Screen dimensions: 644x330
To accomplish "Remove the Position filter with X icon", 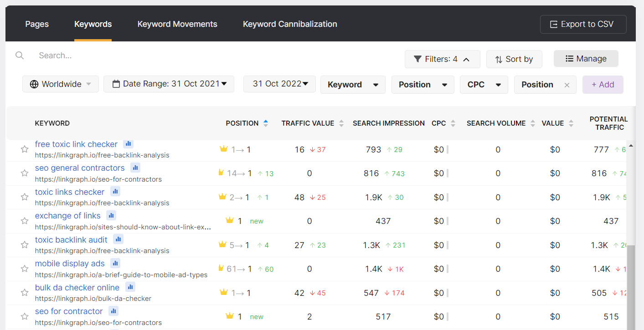I will (567, 85).
